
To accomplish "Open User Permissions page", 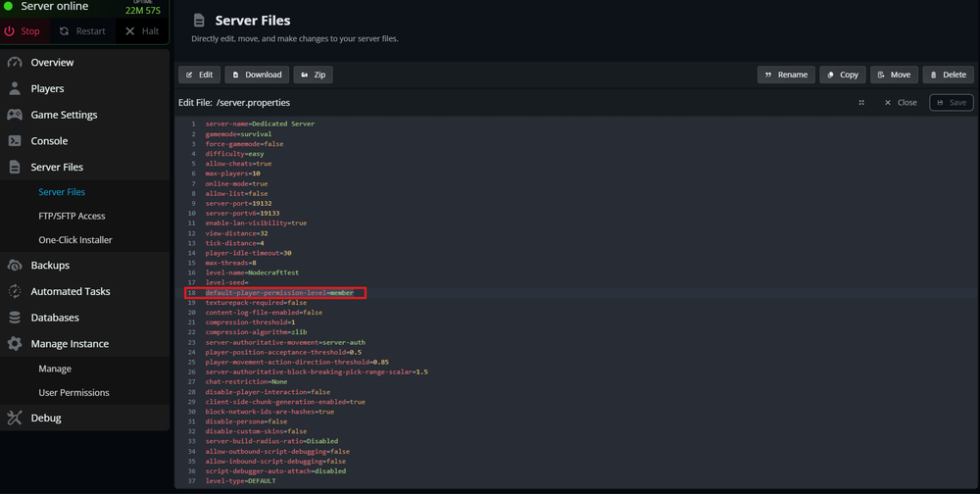I will (x=73, y=393).
